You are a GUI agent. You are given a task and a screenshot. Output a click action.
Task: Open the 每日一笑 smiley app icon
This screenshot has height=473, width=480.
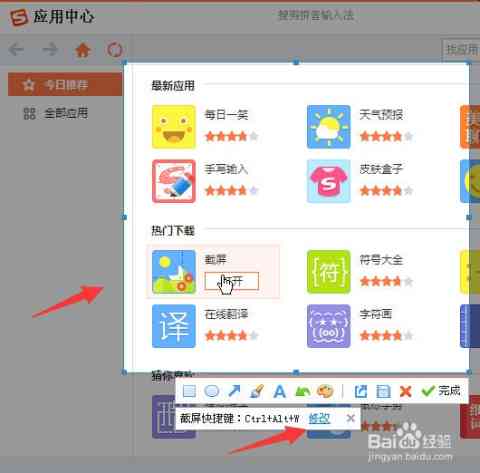pyautogui.click(x=174, y=127)
